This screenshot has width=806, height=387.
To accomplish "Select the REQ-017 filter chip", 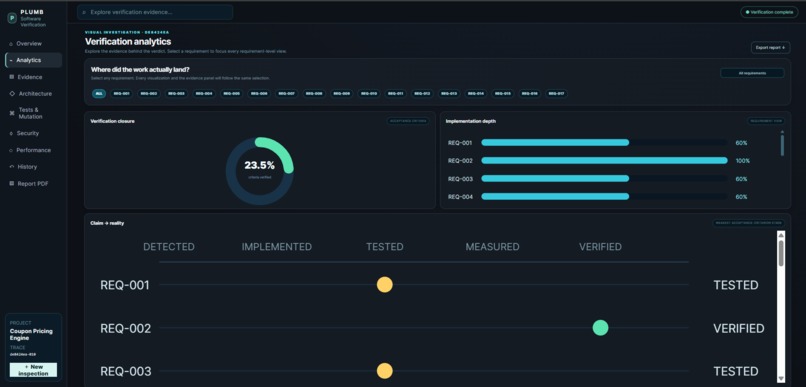I will click(x=556, y=94).
